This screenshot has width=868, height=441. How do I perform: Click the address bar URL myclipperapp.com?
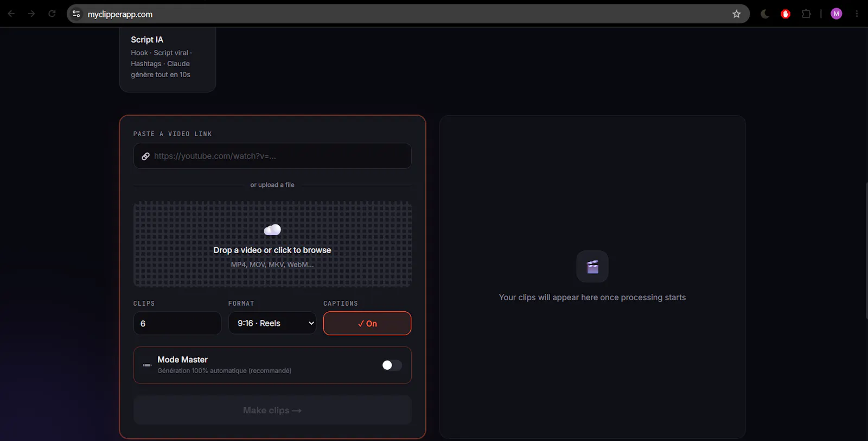120,14
